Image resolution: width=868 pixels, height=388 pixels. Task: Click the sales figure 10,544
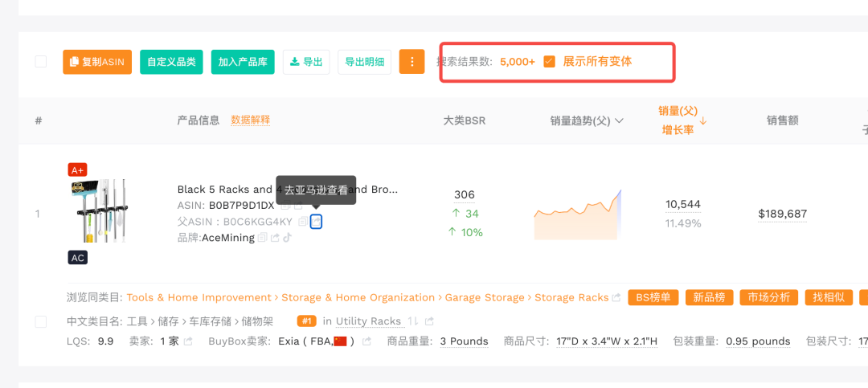point(683,205)
